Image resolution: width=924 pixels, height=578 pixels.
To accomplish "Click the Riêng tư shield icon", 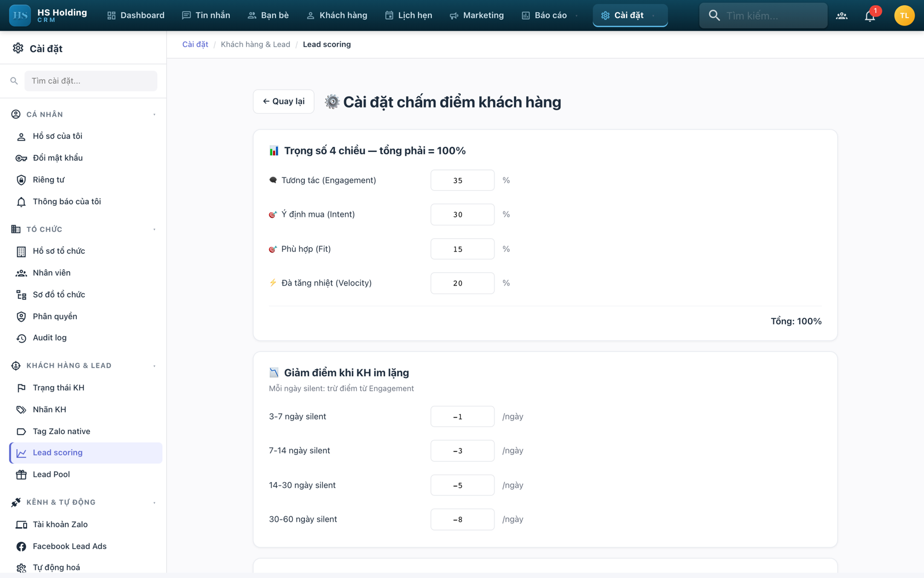I will pyautogui.click(x=21, y=180).
